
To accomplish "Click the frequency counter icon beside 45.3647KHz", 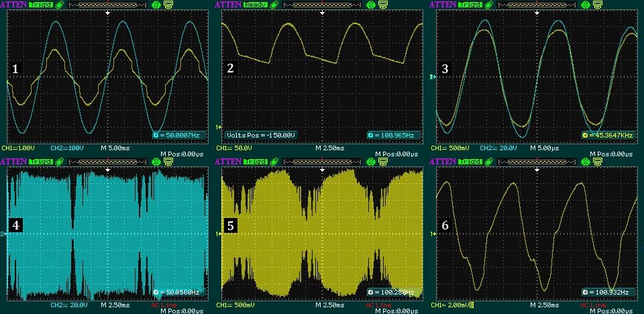I will point(584,136).
